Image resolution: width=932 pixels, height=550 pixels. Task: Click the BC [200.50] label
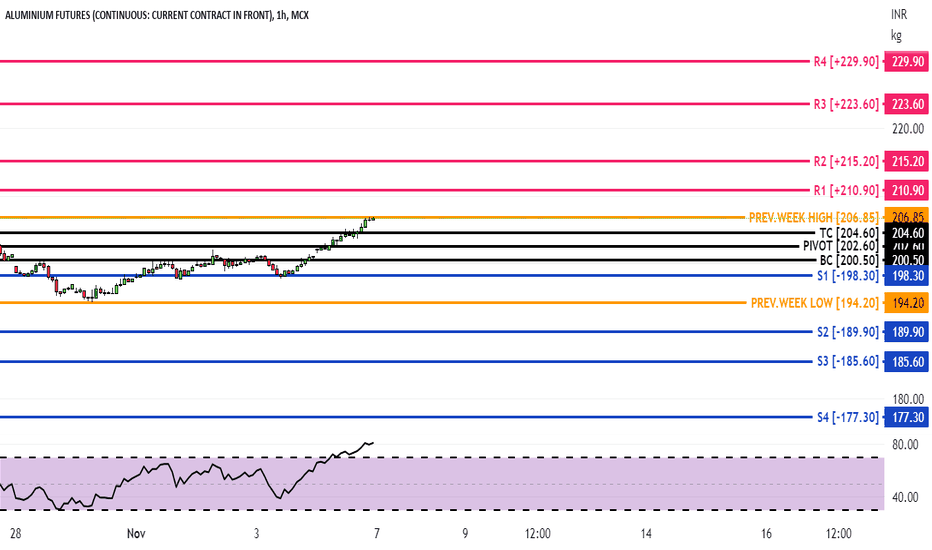(x=849, y=260)
